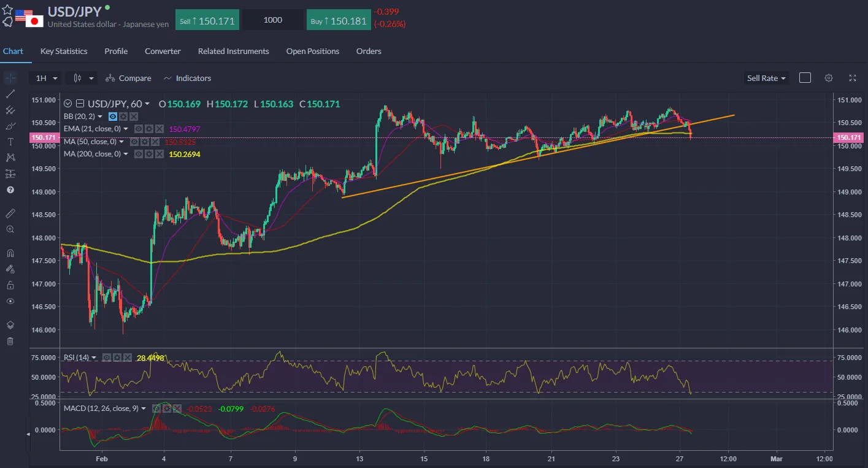Image resolution: width=868 pixels, height=468 pixels.
Task: Select the text annotation tool
Action: coord(10,142)
